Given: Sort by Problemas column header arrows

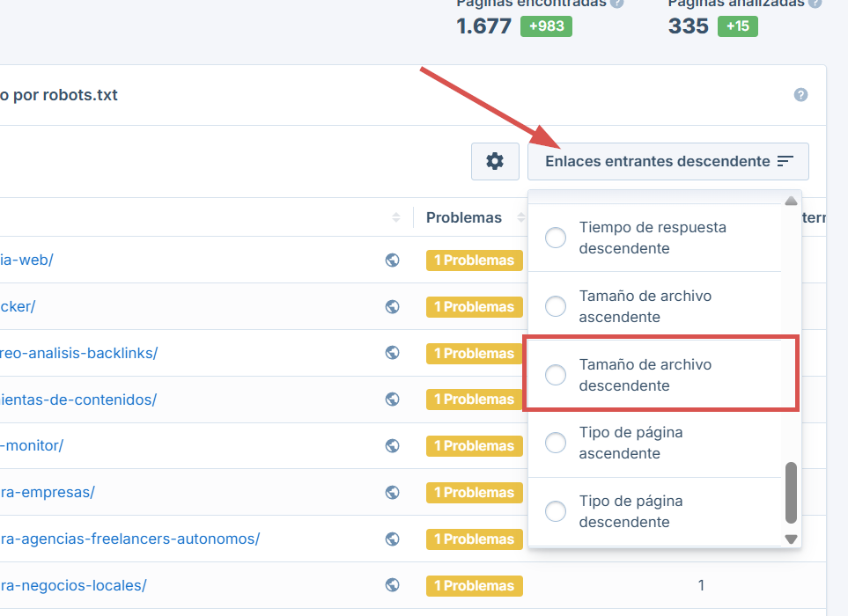Looking at the screenshot, I should pyautogui.click(x=520, y=217).
